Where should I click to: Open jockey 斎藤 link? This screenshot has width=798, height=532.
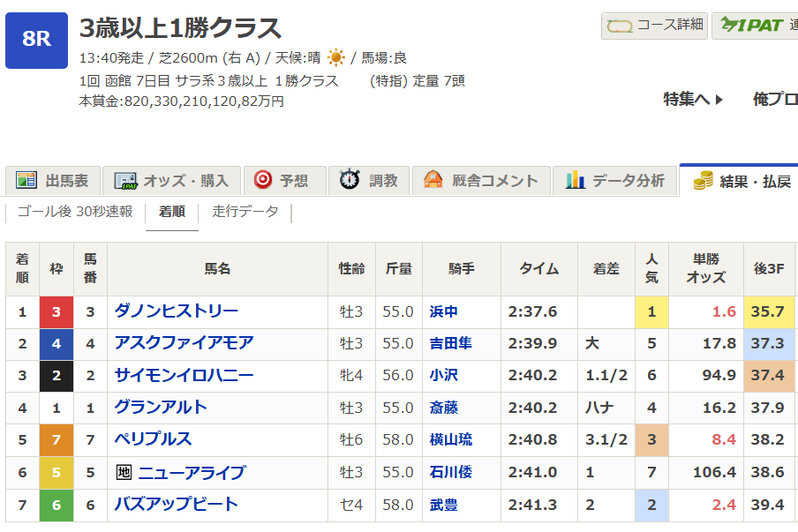point(444,408)
